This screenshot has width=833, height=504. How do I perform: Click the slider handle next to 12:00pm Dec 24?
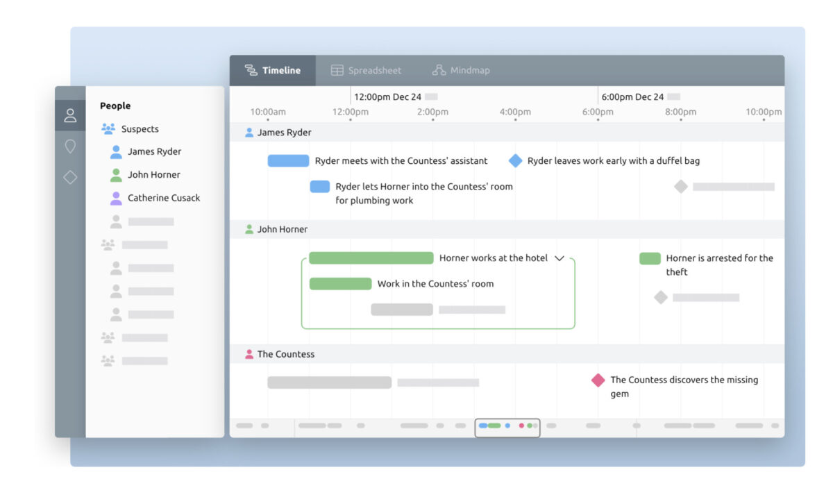[433, 96]
